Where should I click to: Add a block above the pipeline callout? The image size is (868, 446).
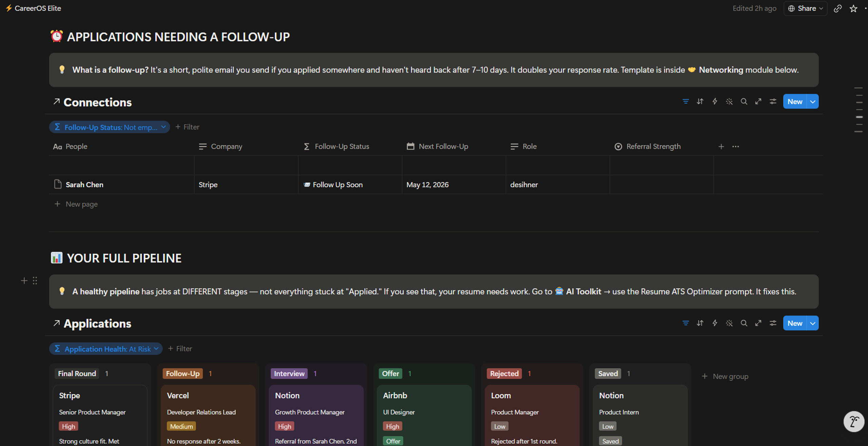click(x=24, y=281)
